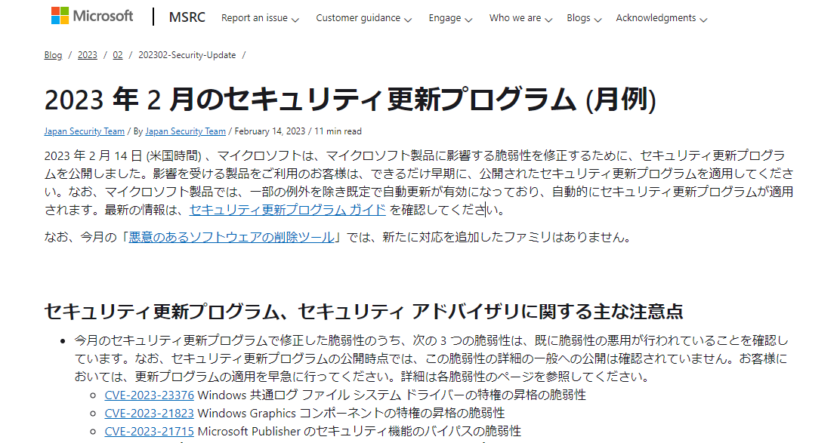The width and height of the screenshot is (840, 443).
Task: Expand the chevron beside Acknowledgments
Action: [703, 19]
